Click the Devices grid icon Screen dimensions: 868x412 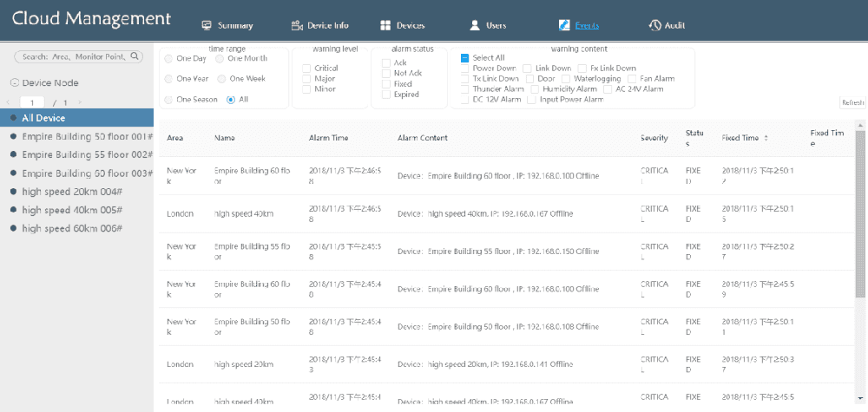coord(386,25)
